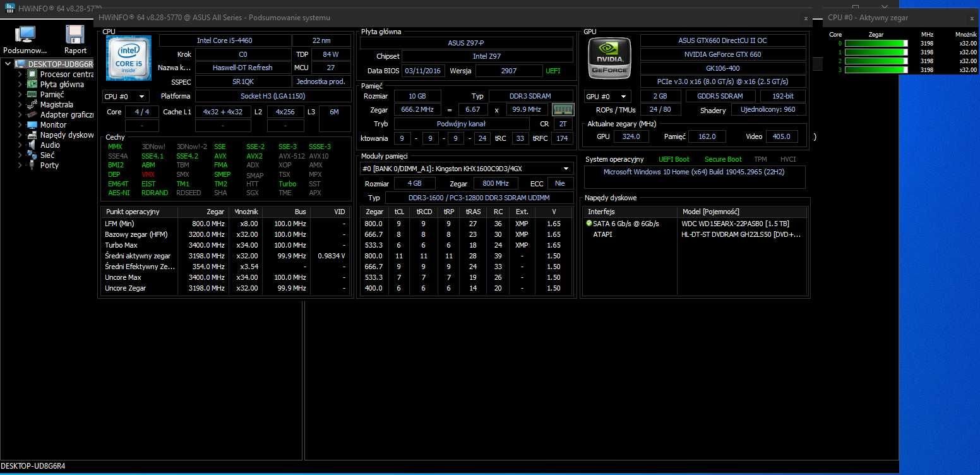This screenshot has height=475, width=980.
Task: Expand the Procesor centralny tree node
Action: (x=20, y=74)
